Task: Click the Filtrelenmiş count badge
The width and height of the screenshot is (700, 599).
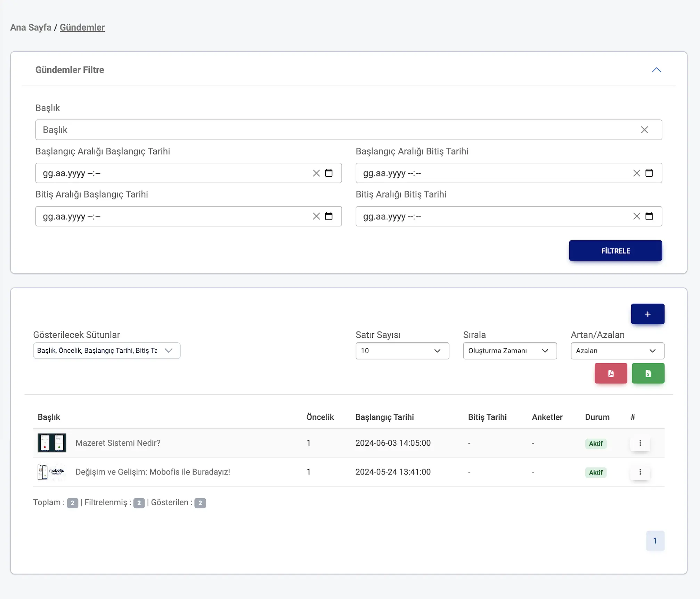Action: tap(139, 503)
